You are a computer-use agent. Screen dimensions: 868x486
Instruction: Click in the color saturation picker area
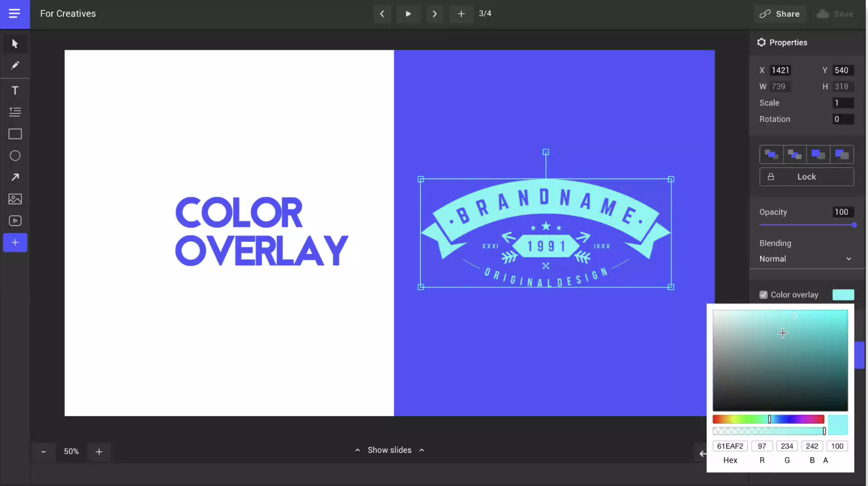click(780, 360)
